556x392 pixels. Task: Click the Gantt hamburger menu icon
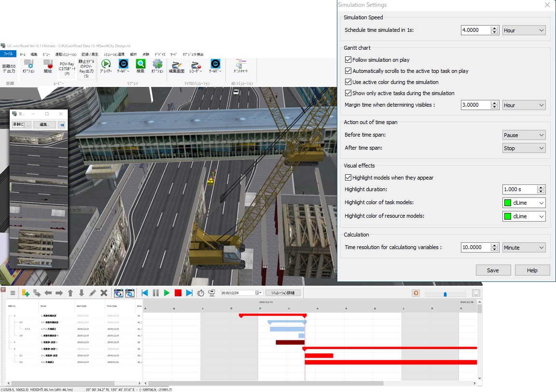[13, 293]
